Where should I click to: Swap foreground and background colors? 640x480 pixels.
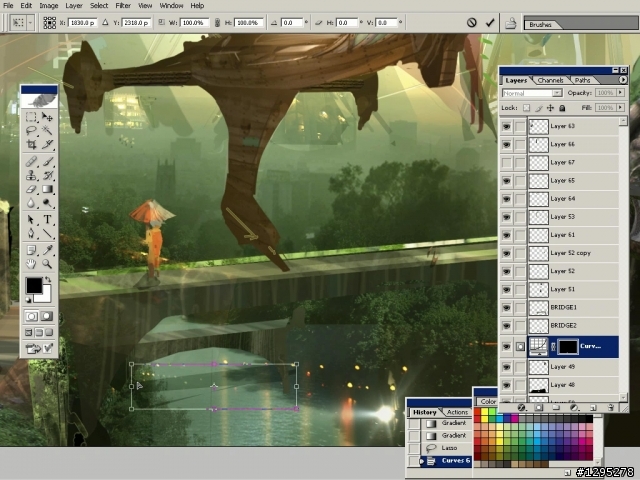pos(48,280)
